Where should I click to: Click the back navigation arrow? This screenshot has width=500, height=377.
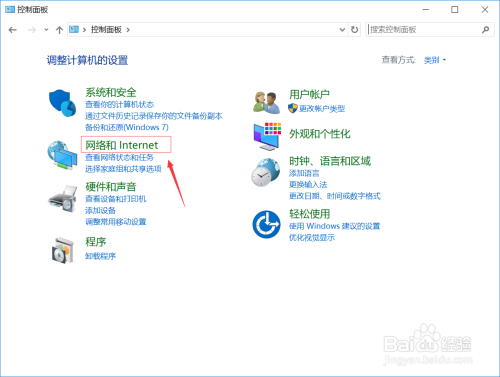13,30
